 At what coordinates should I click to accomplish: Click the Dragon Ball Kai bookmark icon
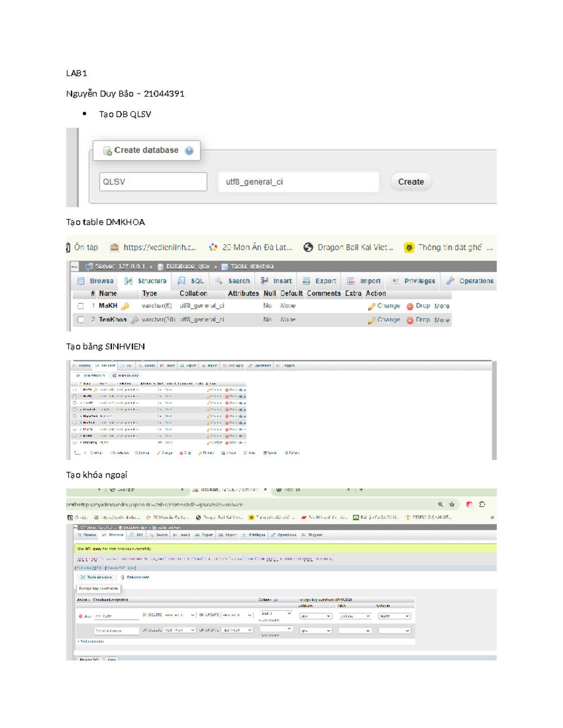pos(308,248)
